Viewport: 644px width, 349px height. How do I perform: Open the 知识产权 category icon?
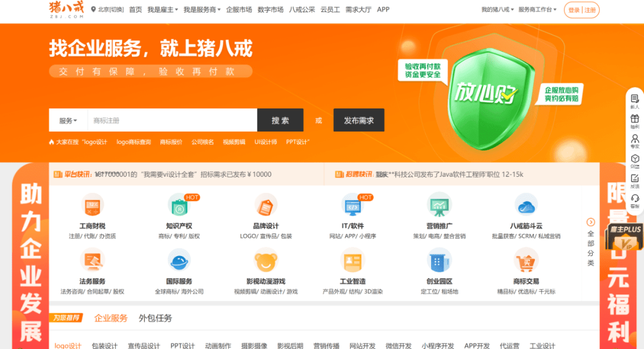pyautogui.click(x=179, y=205)
